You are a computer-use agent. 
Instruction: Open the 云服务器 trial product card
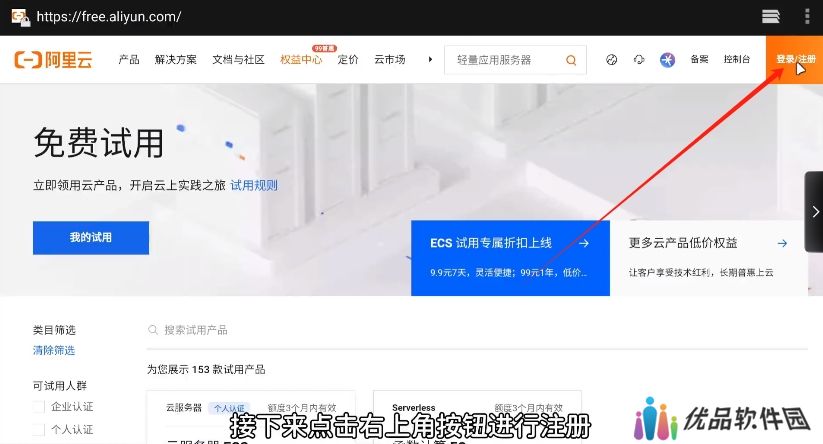click(251, 417)
